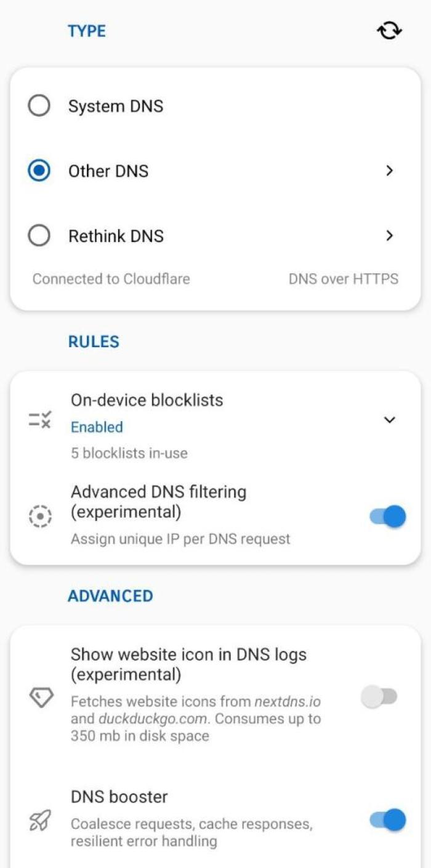
Task: Click the rocket icon for DNS booster
Action: point(41,819)
